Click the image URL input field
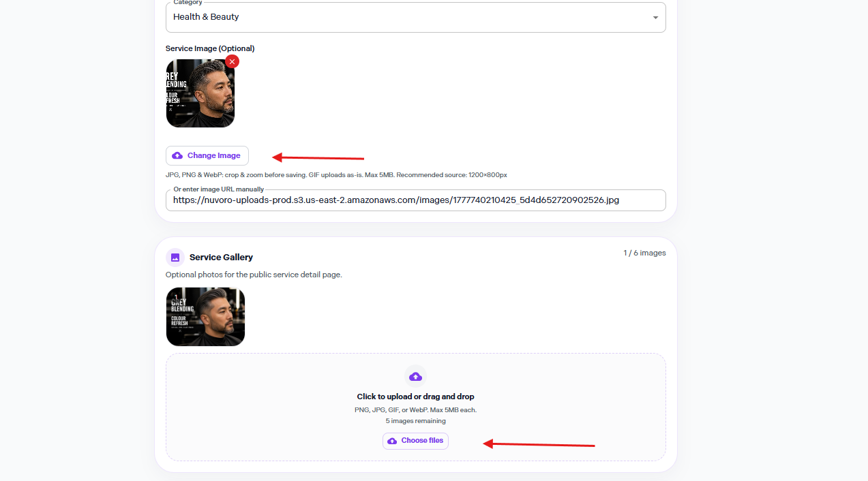Viewport: 868px width, 481px height. pos(415,200)
